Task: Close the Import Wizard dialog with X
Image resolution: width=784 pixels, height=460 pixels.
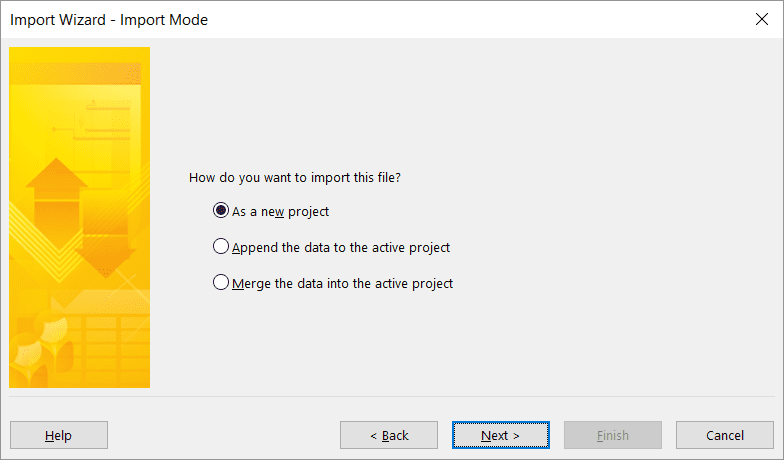Action: [x=762, y=19]
